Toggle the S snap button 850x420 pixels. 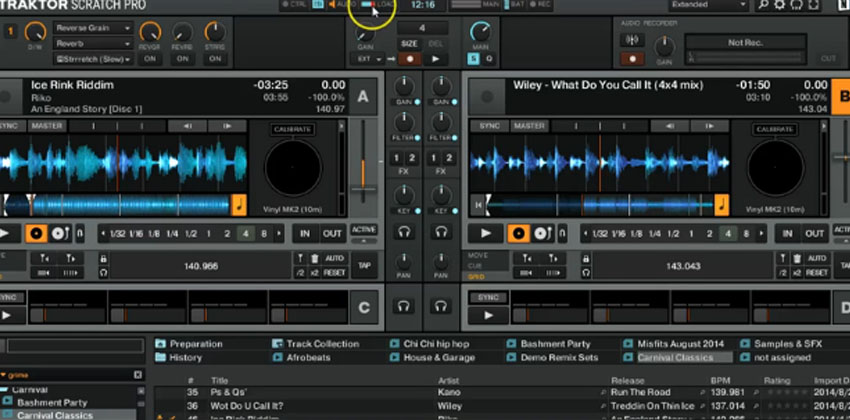click(x=474, y=59)
